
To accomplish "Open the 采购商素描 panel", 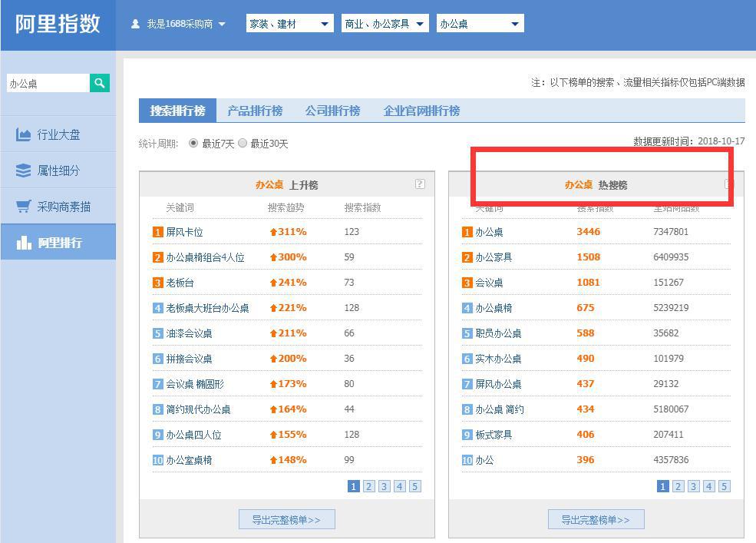I will click(x=58, y=206).
